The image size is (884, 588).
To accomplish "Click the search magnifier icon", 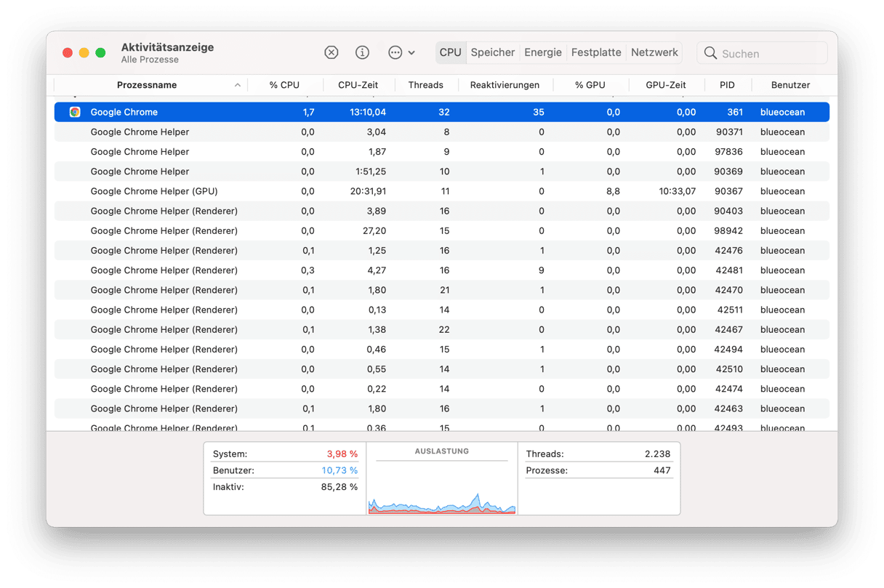I will (710, 53).
